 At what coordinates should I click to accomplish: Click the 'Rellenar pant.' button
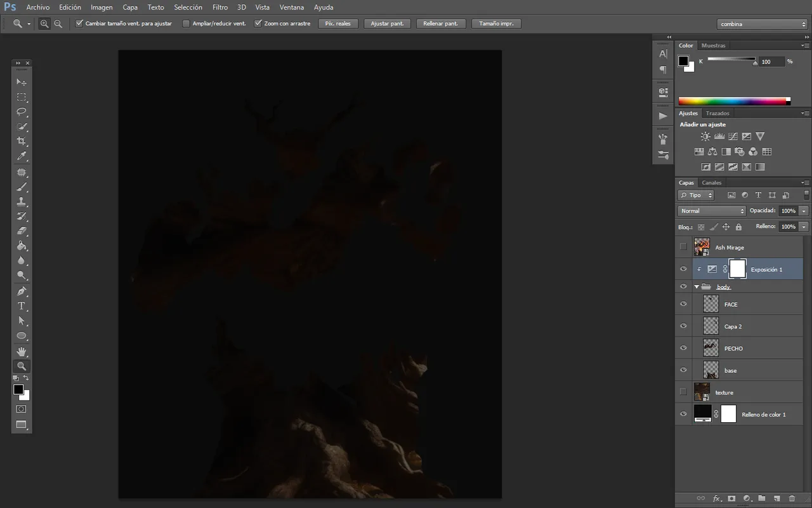point(441,23)
